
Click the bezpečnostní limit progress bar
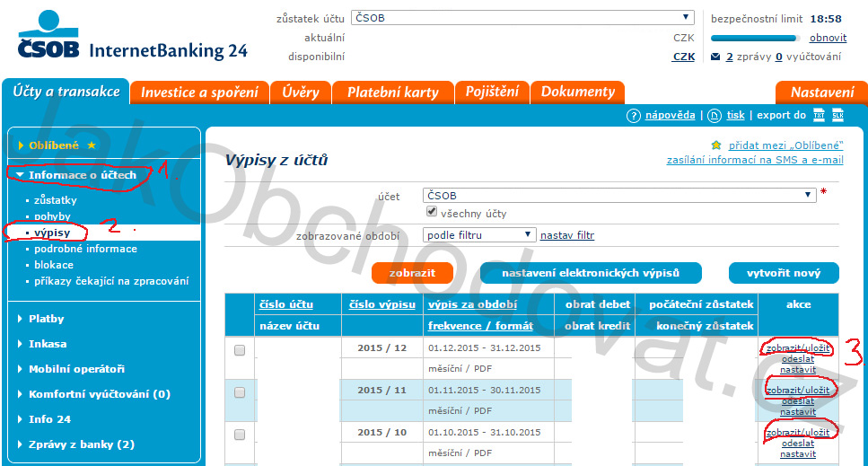(x=756, y=39)
